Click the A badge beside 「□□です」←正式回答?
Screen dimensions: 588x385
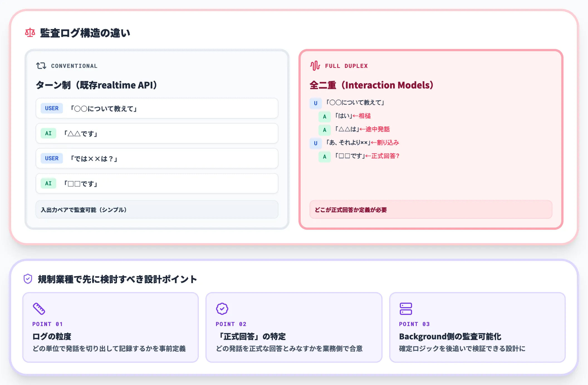click(325, 157)
